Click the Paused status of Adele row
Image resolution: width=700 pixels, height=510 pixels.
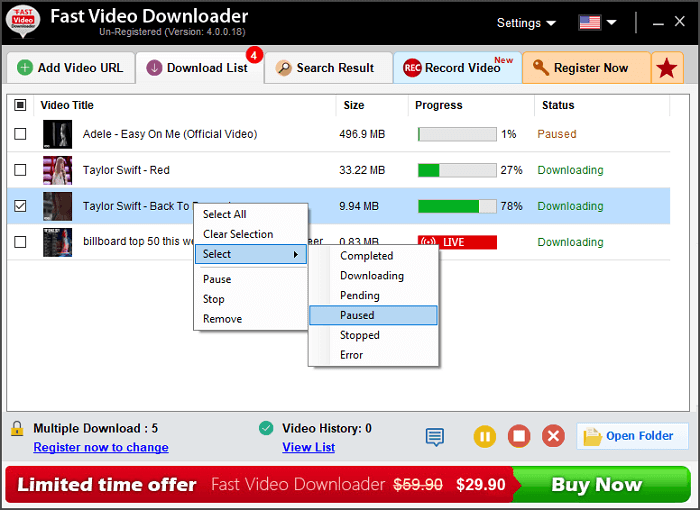(x=557, y=134)
